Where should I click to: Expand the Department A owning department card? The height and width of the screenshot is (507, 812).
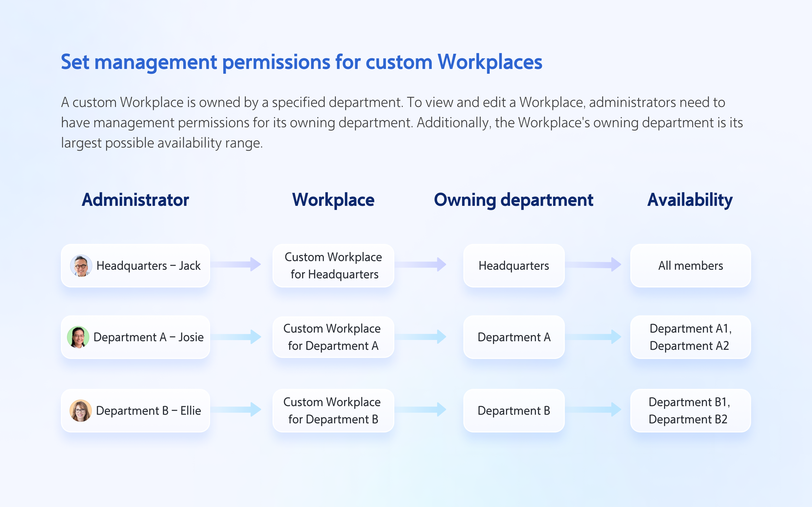click(514, 337)
